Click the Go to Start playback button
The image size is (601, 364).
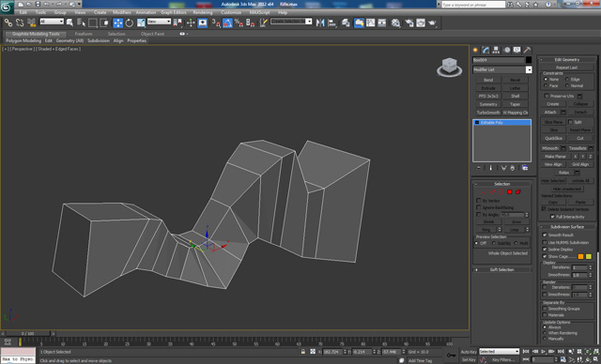click(526, 352)
